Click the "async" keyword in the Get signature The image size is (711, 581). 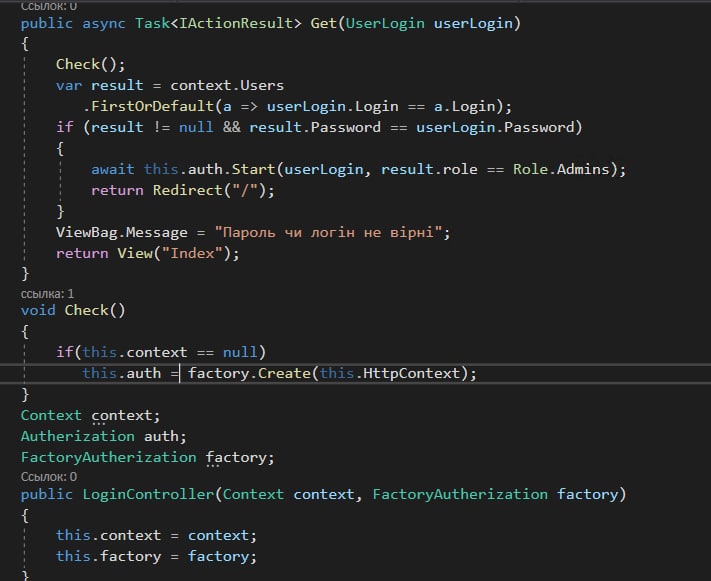click(x=103, y=23)
